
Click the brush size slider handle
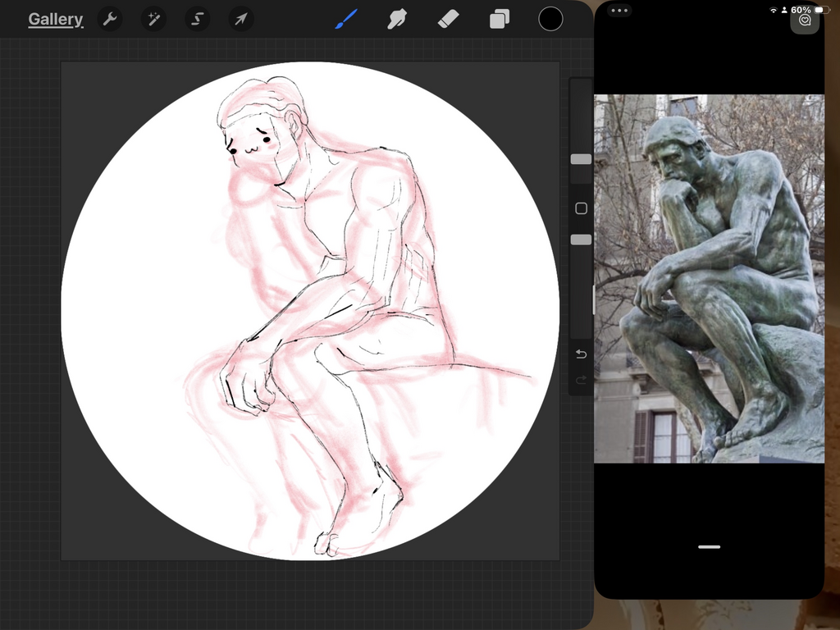(x=581, y=159)
